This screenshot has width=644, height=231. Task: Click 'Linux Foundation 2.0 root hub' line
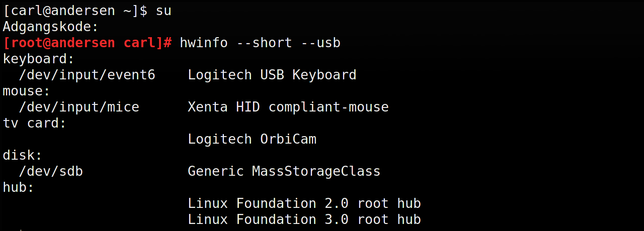(304, 203)
